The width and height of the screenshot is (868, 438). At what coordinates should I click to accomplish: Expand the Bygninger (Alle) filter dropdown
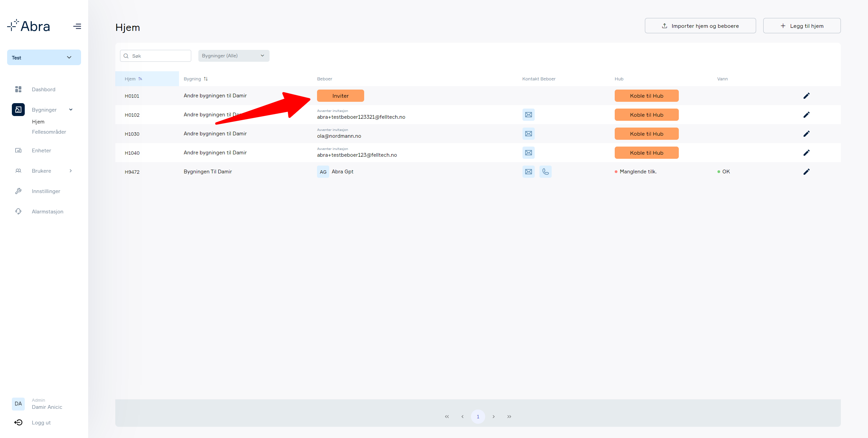click(234, 56)
